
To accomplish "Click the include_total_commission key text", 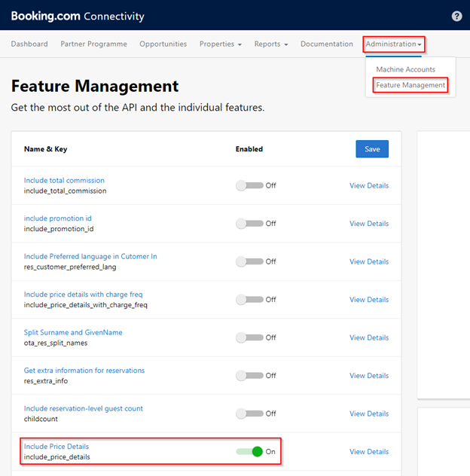I will tap(66, 191).
